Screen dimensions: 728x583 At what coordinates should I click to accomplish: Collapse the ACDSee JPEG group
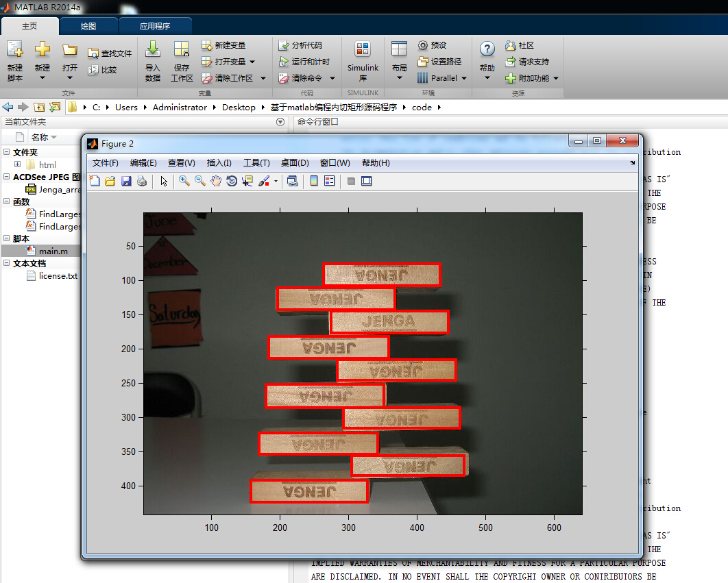tap(6, 176)
